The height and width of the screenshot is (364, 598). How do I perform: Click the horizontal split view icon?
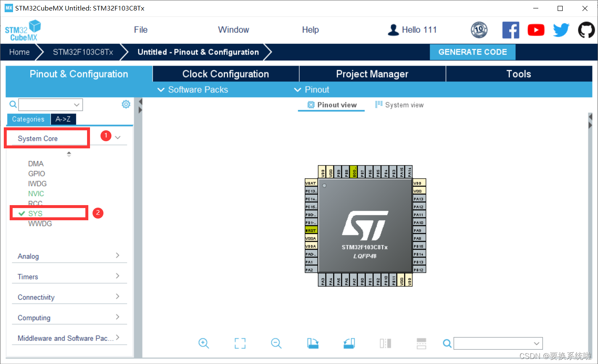point(421,343)
